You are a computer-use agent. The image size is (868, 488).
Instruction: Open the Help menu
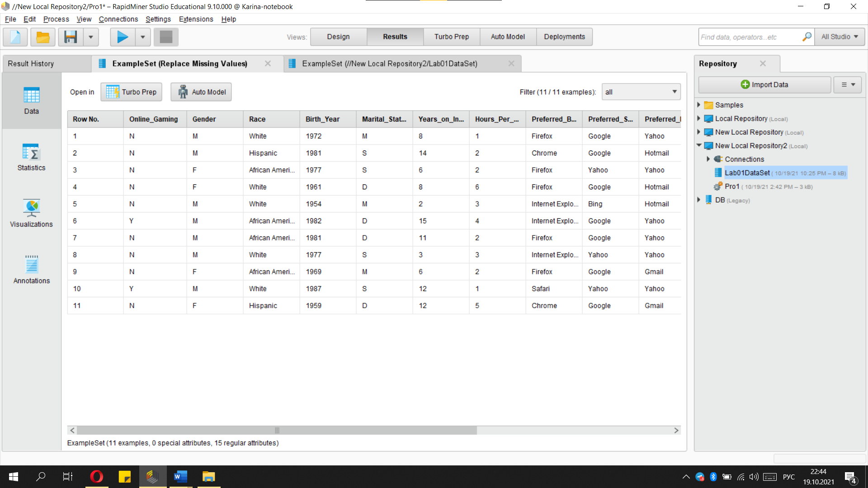[228, 19]
